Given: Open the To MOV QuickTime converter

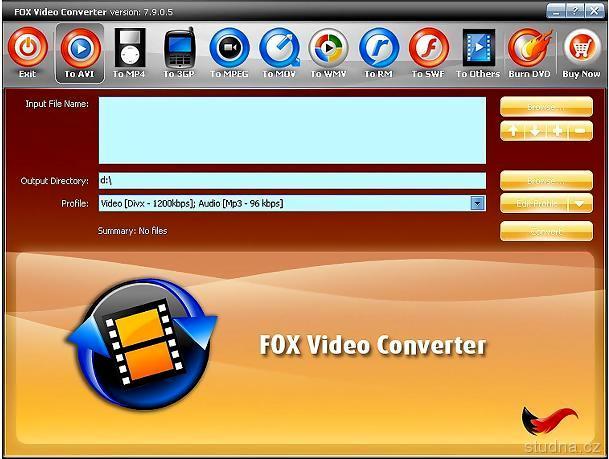Looking at the screenshot, I should click(x=279, y=53).
